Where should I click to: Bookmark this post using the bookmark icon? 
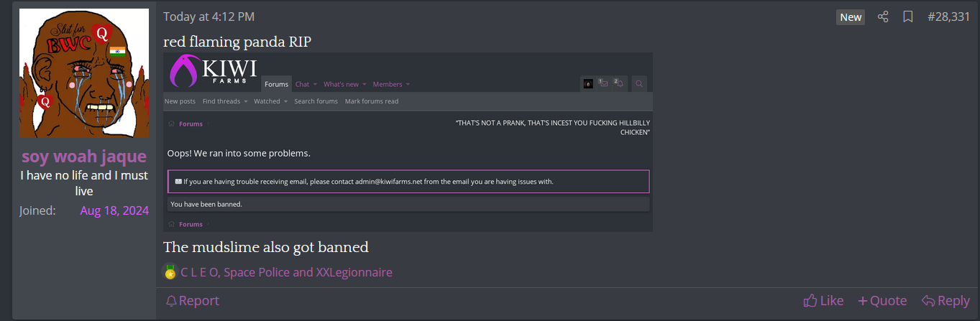(x=907, y=17)
